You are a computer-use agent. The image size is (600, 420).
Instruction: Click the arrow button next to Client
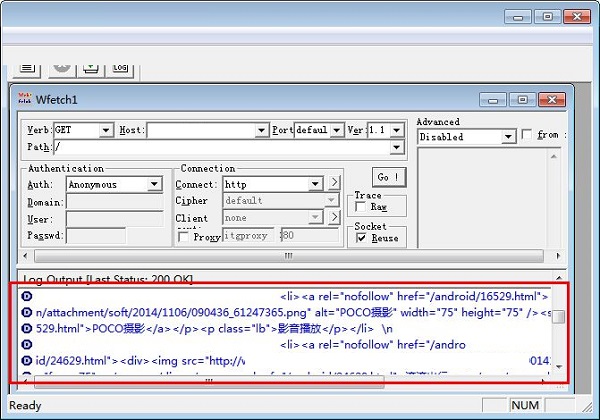(334, 217)
